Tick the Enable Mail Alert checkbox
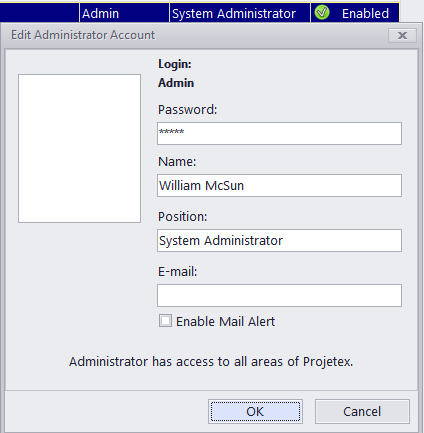Screen dimensions: 424x433 165,321
